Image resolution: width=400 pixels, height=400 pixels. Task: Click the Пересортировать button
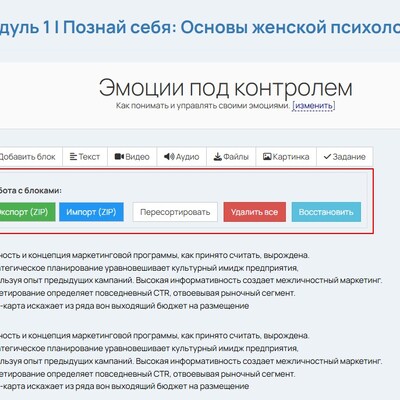click(175, 212)
